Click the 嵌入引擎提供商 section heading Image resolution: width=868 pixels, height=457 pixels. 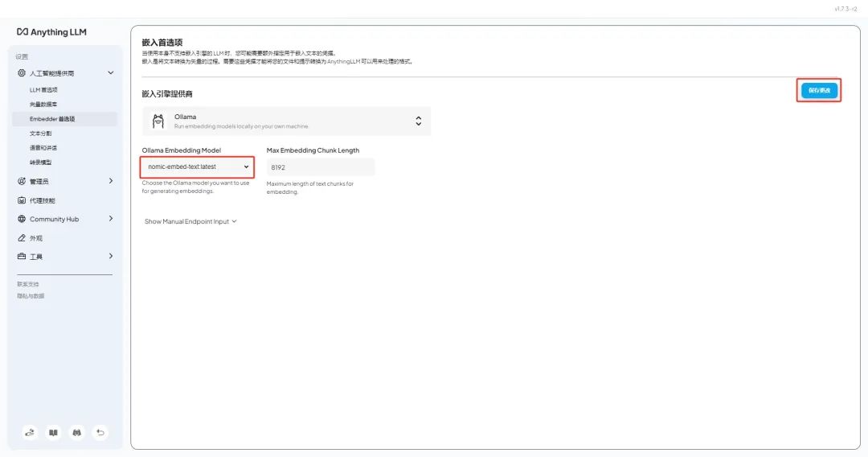coord(167,93)
